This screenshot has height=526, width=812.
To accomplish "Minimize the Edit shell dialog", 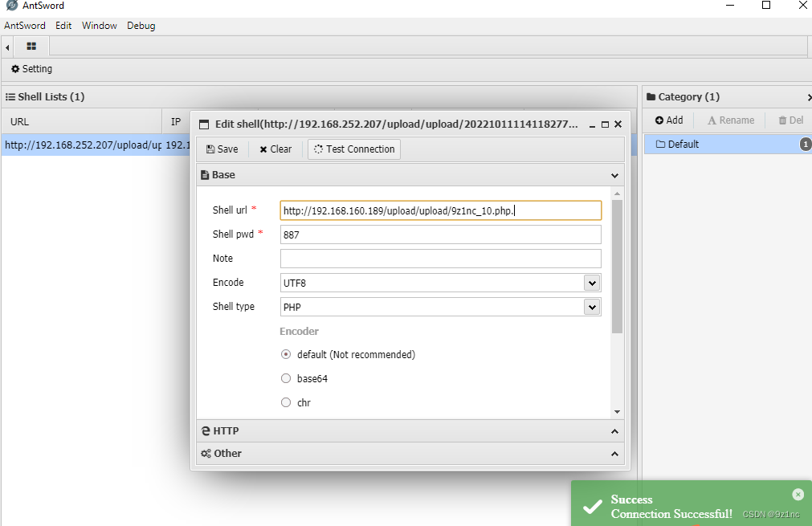I will [x=592, y=124].
